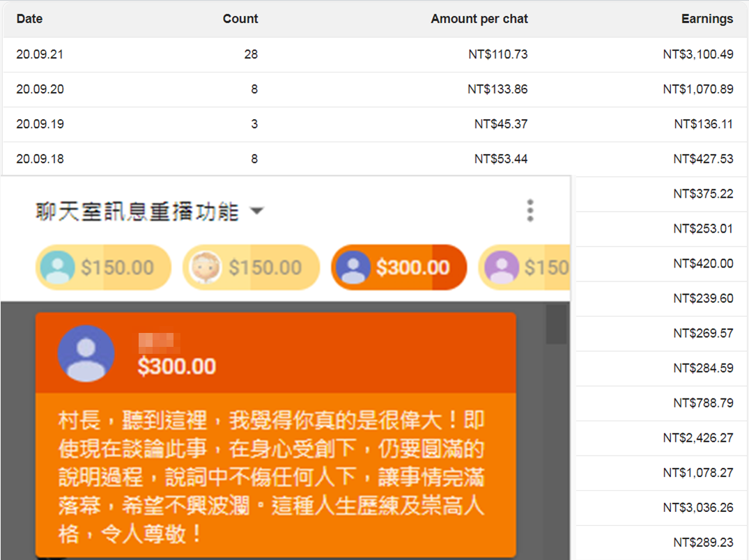Click the amount NT$45.37
Screen dimensions: 749x560
point(500,124)
